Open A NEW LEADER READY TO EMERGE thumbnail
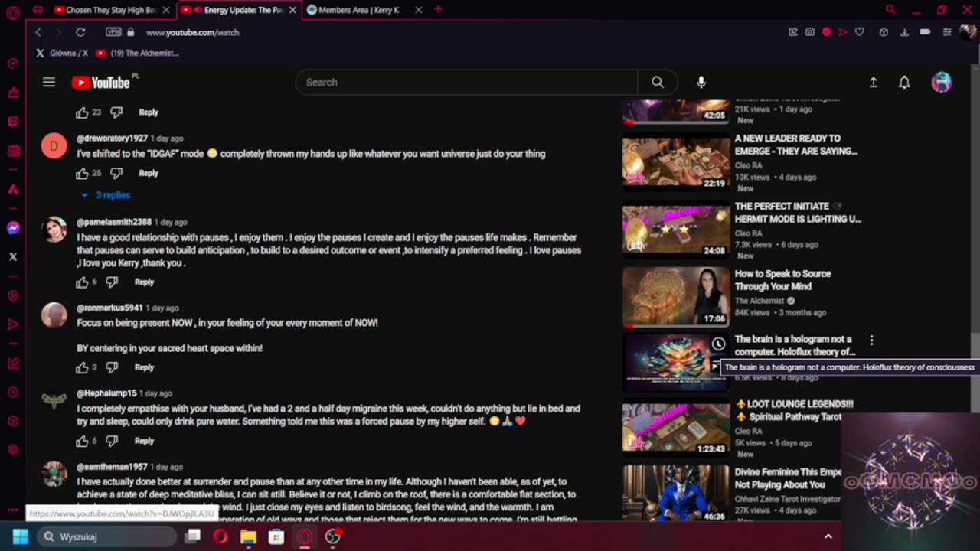This screenshot has width=980, height=551. (675, 162)
